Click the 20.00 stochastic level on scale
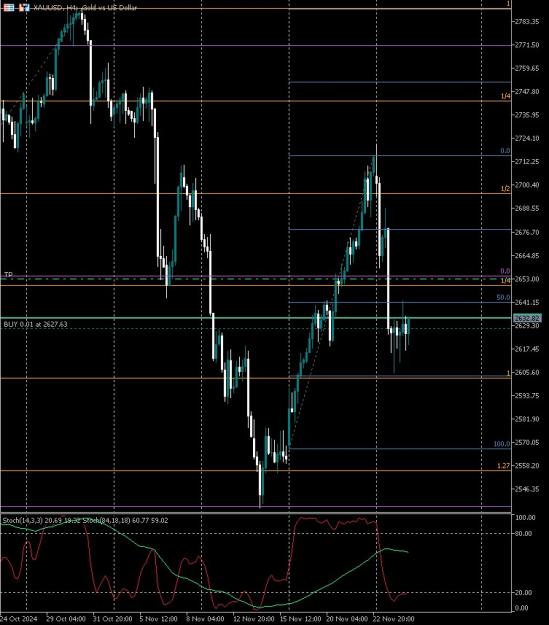The width and height of the screenshot is (549, 625). (x=523, y=592)
